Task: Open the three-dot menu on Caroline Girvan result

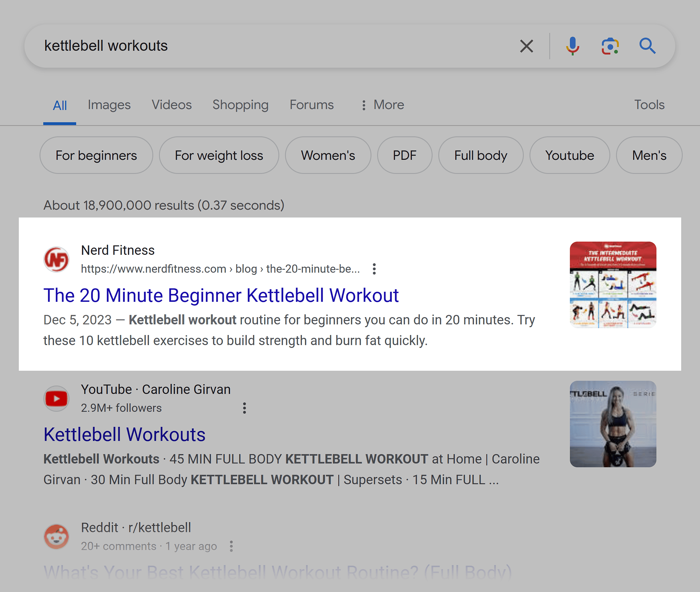Action: point(244,408)
